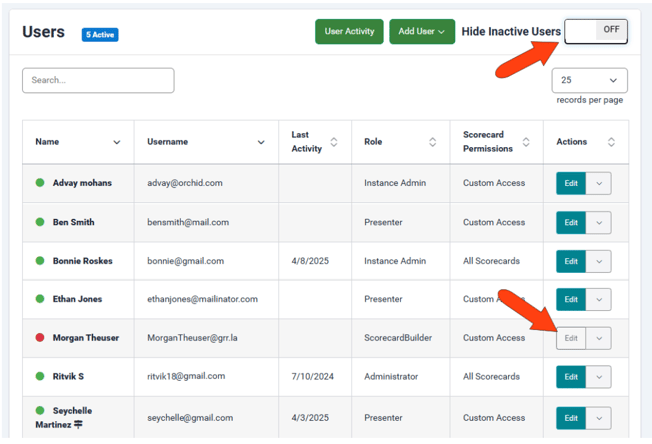This screenshot has height=444, width=652.
Task: Click the icon beside Seychelle Martinez name
Action: 79,426
